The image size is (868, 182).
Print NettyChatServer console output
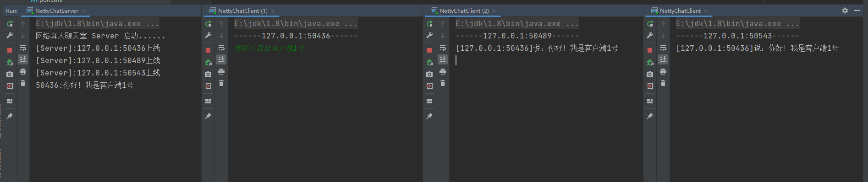point(23,72)
